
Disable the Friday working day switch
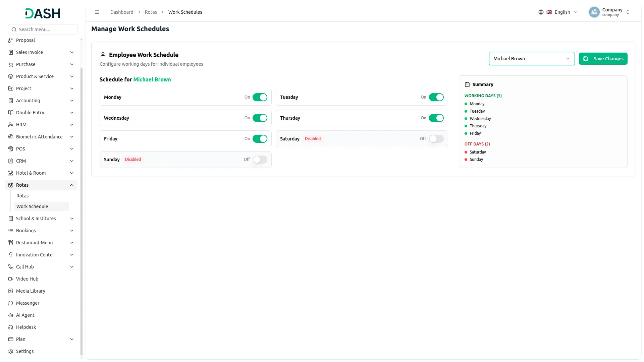260,139
